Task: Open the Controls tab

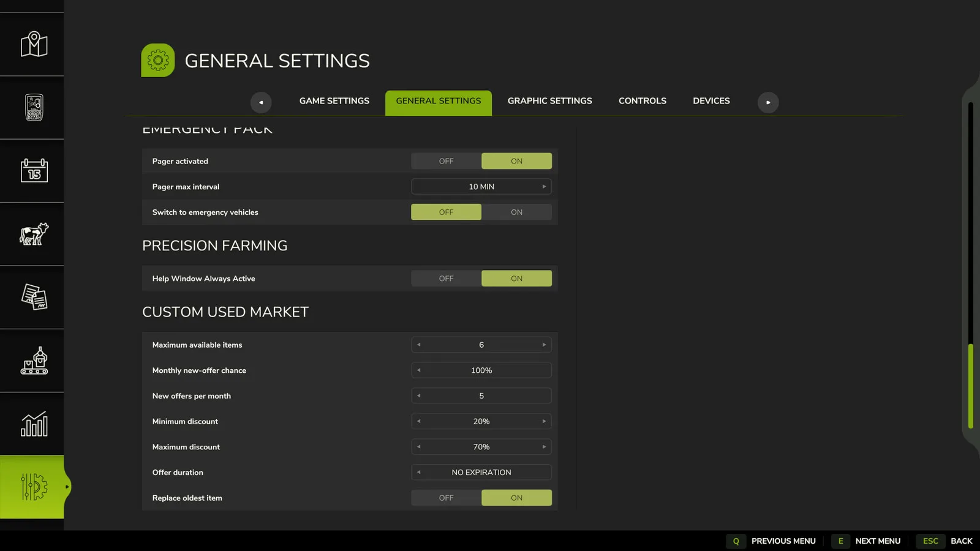Action: pos(643,101)
